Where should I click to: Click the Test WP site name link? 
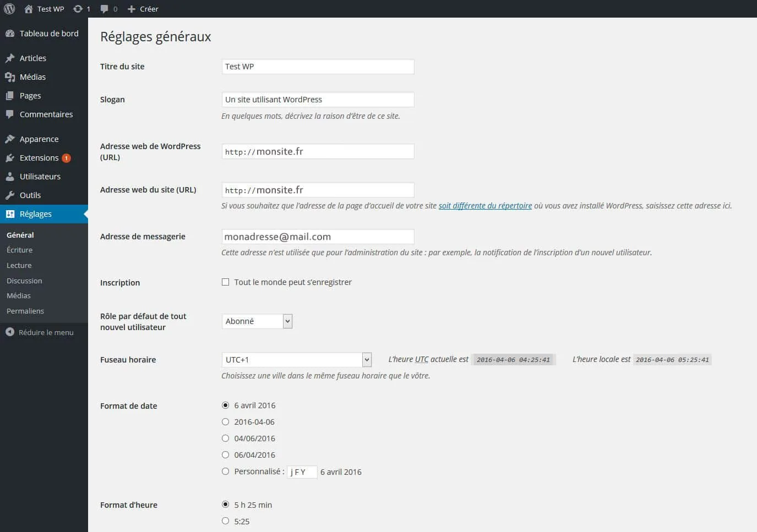(x=51, y=9)
